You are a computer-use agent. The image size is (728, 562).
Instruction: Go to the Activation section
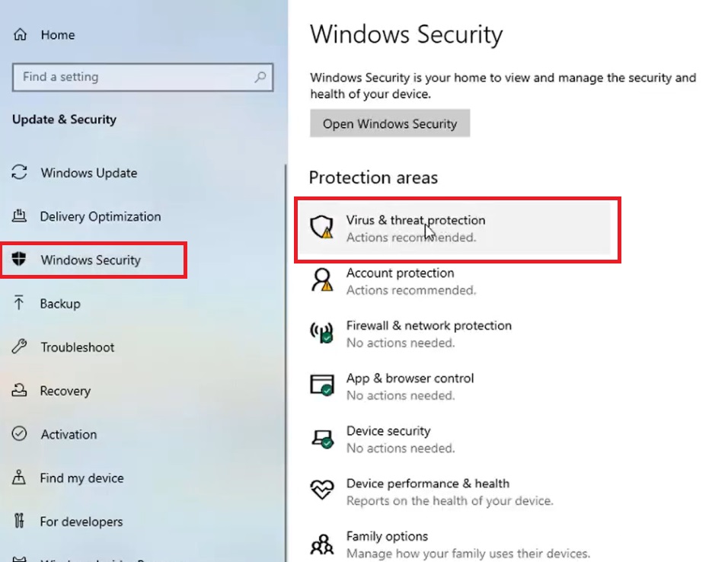(x=69, y=434)
